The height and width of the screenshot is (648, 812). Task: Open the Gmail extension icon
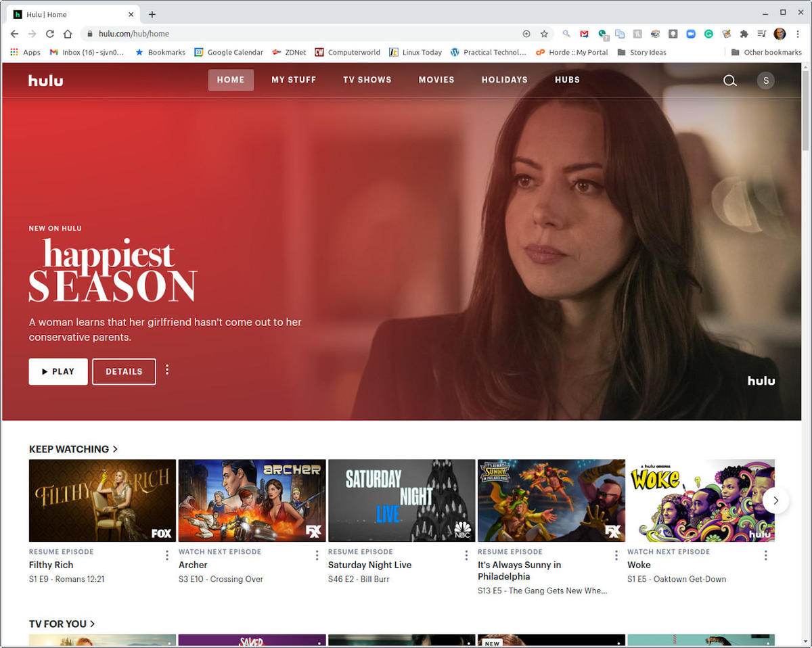(x=585, y=34)
